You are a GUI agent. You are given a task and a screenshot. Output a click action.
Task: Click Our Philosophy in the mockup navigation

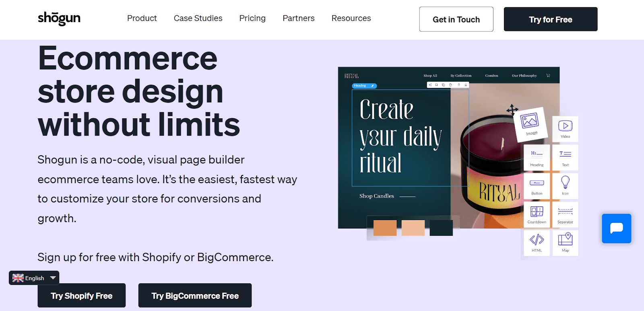(x=524, y=76)
